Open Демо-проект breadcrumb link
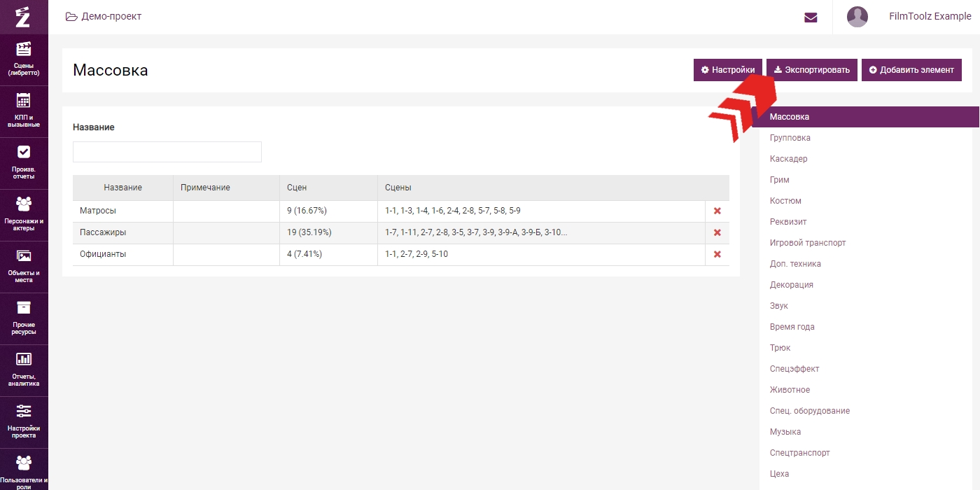 (x=104, y=16)
